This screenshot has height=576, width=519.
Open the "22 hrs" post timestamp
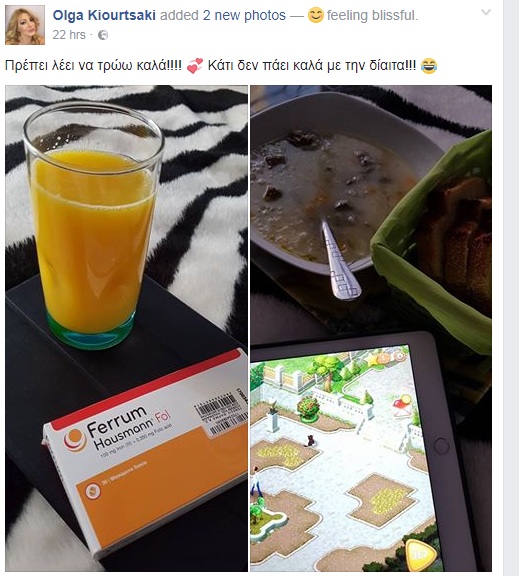pos(69,35)
